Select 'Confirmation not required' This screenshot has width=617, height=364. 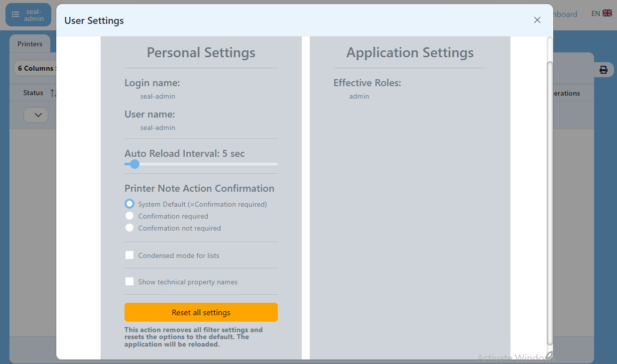pos(129,228)
